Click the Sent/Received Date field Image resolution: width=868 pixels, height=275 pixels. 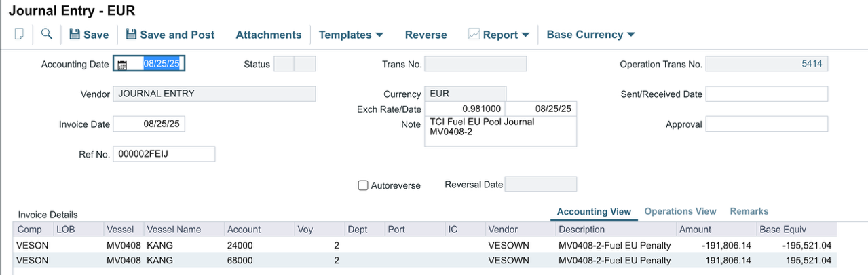tap(766, 94)
